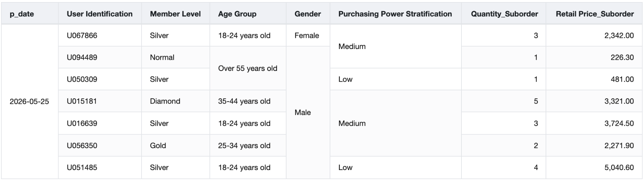Select the Gender column header
This screenshot has width=644, height=185.
point(308,14)
